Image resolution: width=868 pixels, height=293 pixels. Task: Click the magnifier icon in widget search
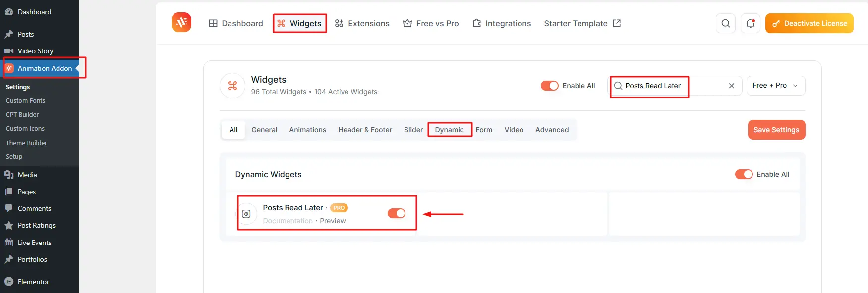point(618,86)
